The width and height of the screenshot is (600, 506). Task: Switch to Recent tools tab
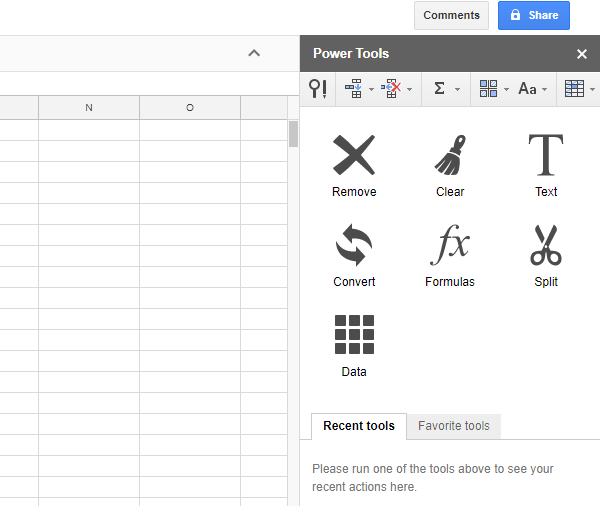click(x=359, y=426)
